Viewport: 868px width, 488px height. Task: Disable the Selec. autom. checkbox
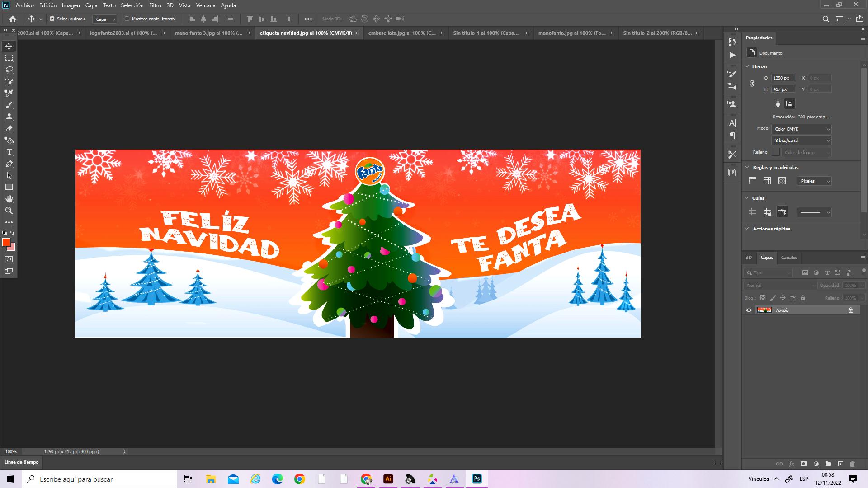52,19
